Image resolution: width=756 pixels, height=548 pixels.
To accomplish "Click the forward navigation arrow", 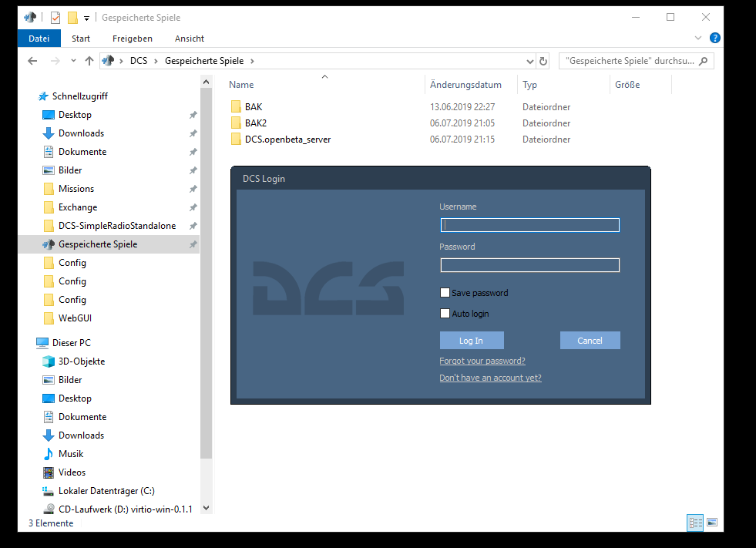I will pos(55,61).
